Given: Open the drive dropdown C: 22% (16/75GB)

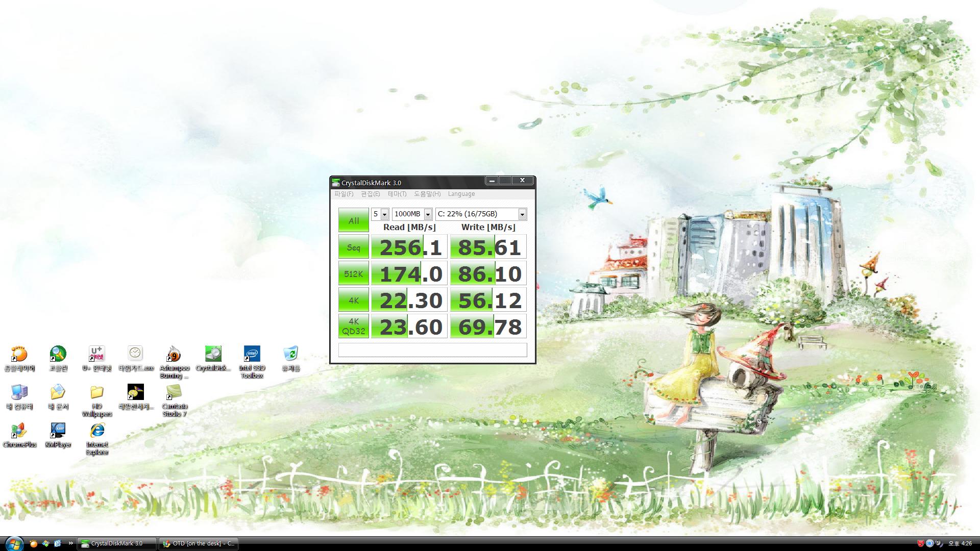Looking at the screenshot, I should click(481, 214).
